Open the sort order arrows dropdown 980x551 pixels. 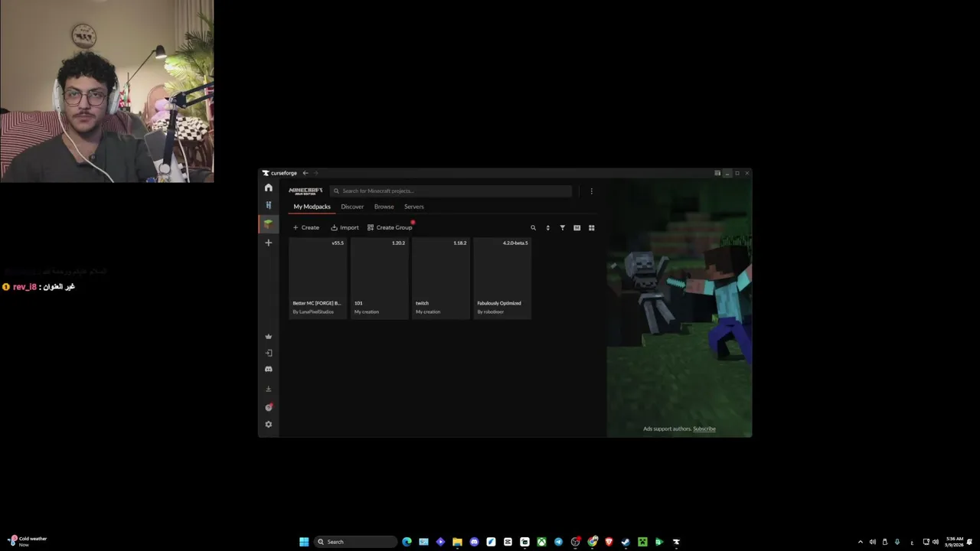point(547,227)
